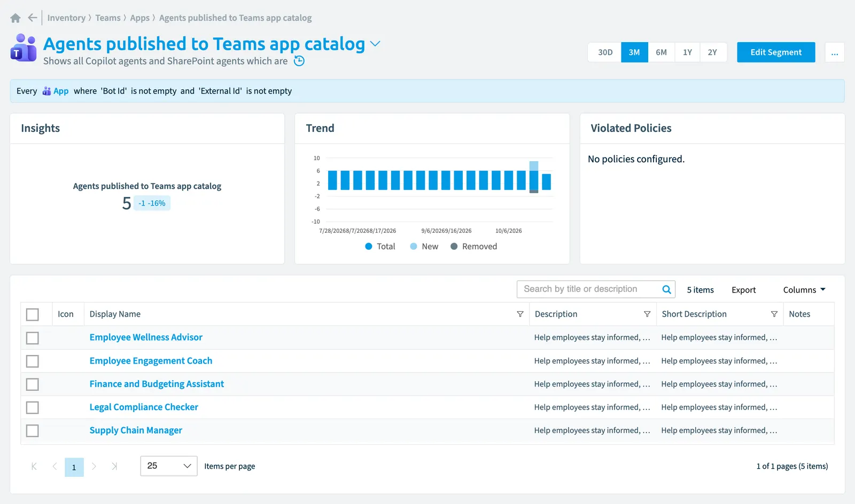Toggle the select-all checkbox in table header
Image resolution: width=855 pixels, height=504 pixels.
[33, 314]
